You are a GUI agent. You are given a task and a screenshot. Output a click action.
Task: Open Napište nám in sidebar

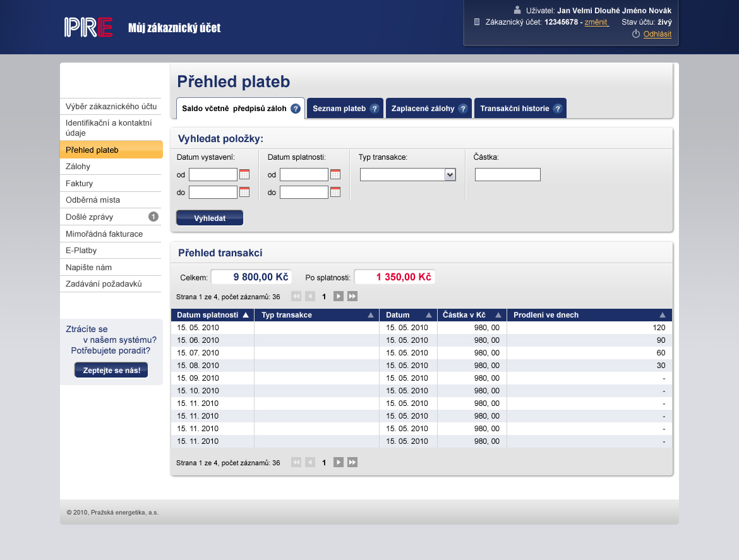(x=111, y=267)
